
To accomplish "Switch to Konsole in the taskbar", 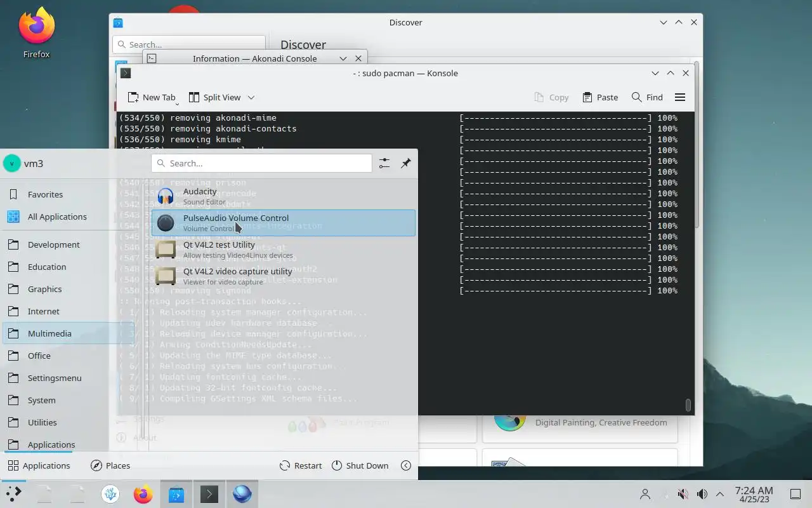I will pyautogui.click(x=209, y=494).
